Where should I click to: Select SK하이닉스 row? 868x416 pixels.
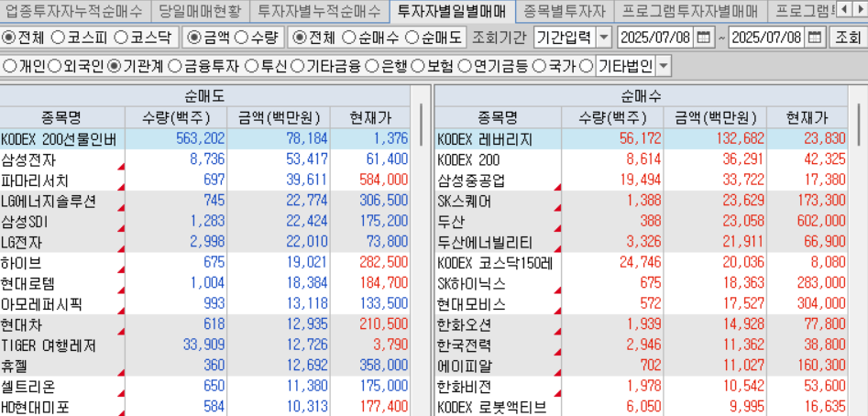642,284
